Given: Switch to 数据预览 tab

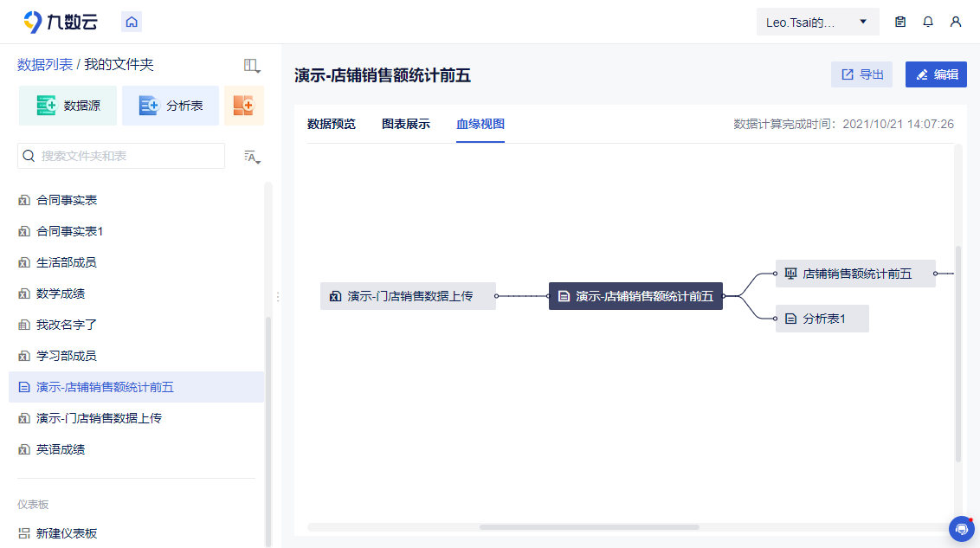Looking at the screenshot, I should coord(332,124).
